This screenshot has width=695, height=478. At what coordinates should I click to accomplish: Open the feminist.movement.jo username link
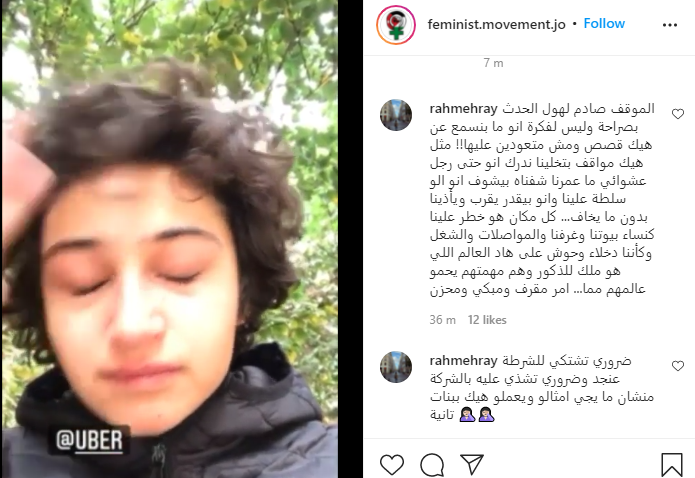click(496, 24)
